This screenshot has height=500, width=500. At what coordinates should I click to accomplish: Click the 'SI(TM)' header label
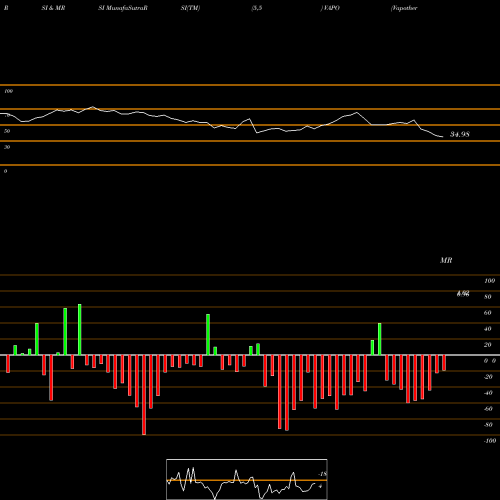pos(190,8)
